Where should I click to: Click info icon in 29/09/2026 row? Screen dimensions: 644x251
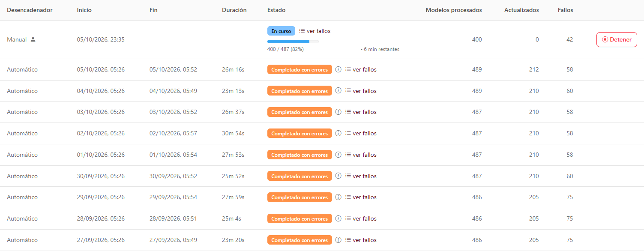(x=338, y=197)
